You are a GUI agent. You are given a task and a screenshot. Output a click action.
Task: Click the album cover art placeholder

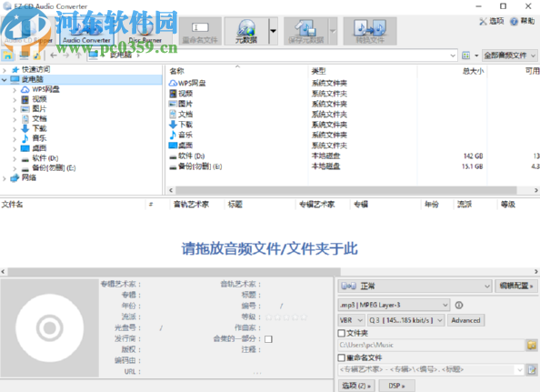[x=50, y=327]
